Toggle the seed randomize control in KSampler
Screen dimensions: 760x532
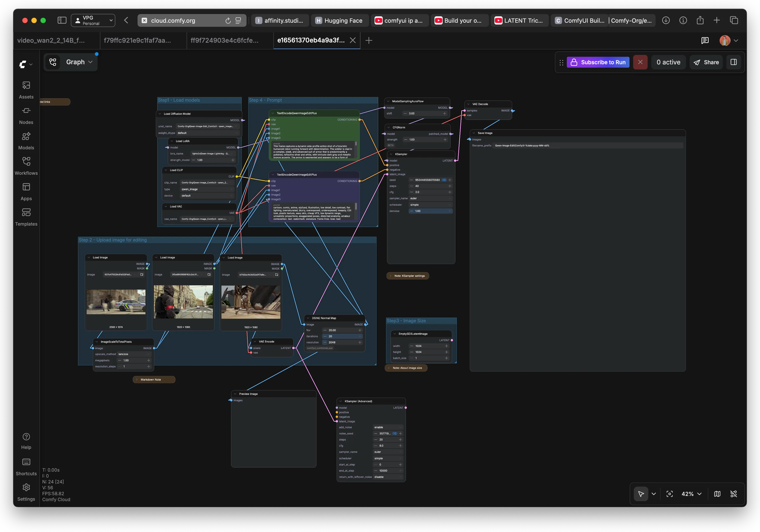pyautogui.click(x=444, y=180)
